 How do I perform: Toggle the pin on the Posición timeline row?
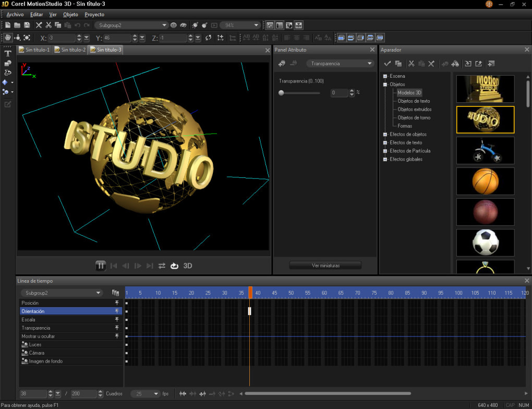point(116,303)
